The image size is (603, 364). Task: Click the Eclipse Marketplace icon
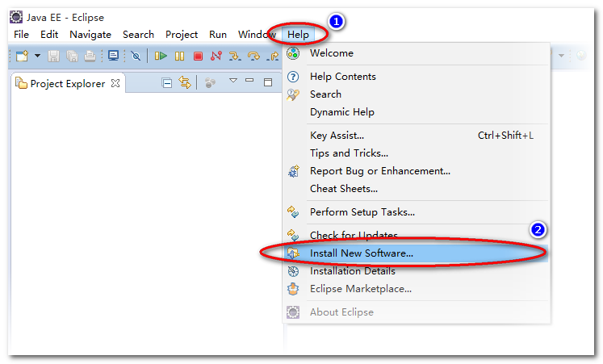coord(293,289)
